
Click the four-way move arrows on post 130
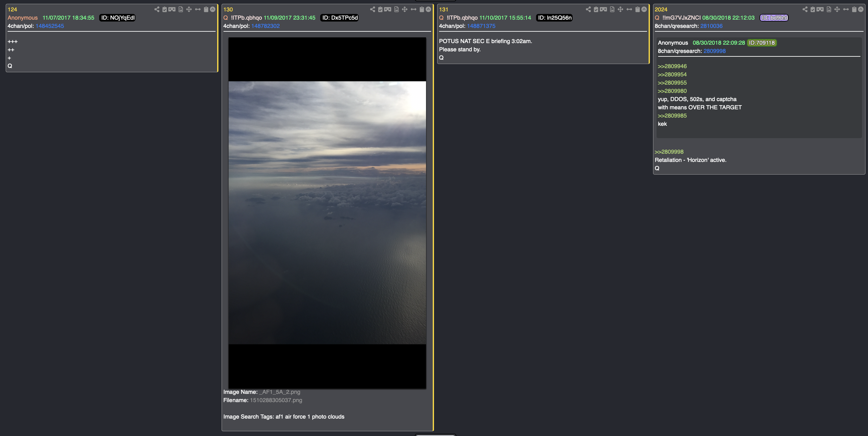[405, 10]
